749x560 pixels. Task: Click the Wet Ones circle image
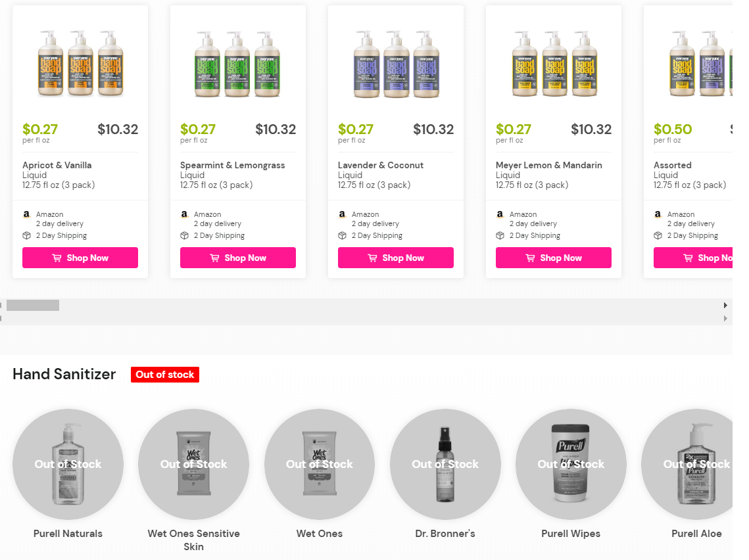[320, 464]
